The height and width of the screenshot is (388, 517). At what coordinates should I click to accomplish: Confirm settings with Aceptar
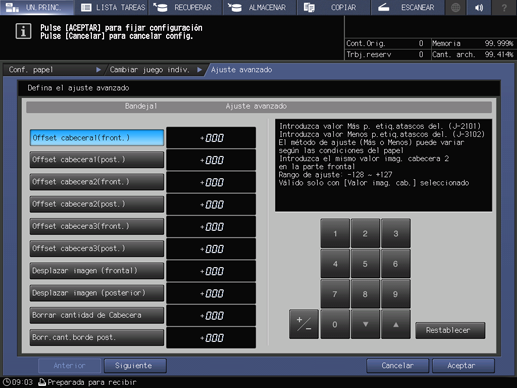pyautogui.click(x=463, y=366)
